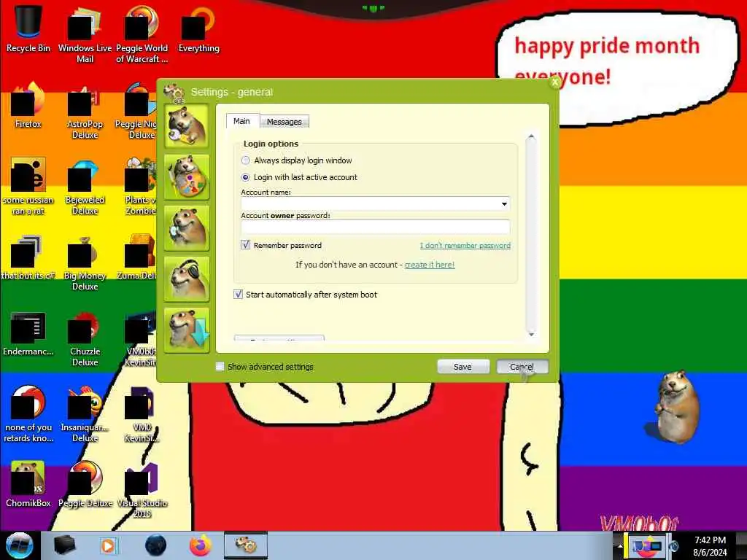The width and height of the screenshot is (747, 560).
Task: Select the hamster with phone sidebar icon
Action: pos(187,228)
